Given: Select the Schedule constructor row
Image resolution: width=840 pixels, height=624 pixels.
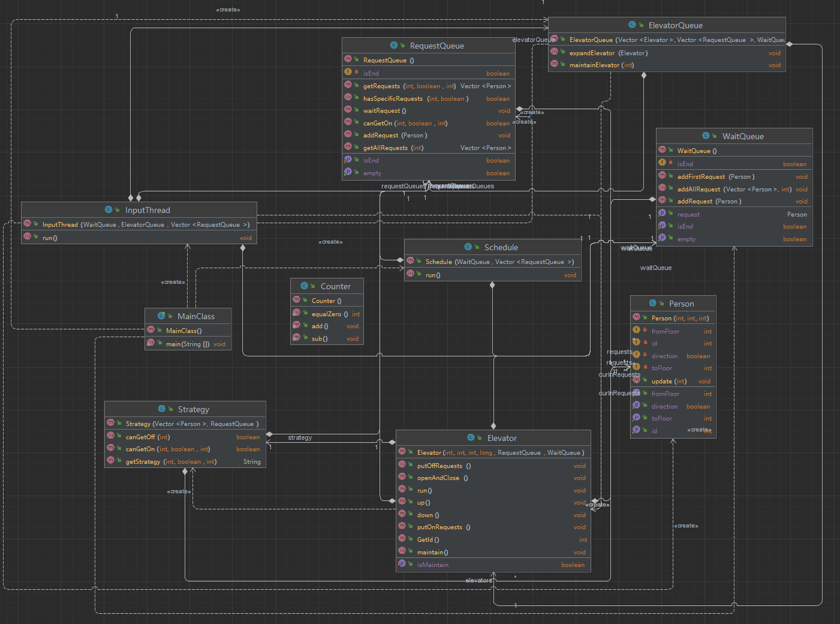Looking at the screenshot, I should pyautogui.click(x=493, y=262).
